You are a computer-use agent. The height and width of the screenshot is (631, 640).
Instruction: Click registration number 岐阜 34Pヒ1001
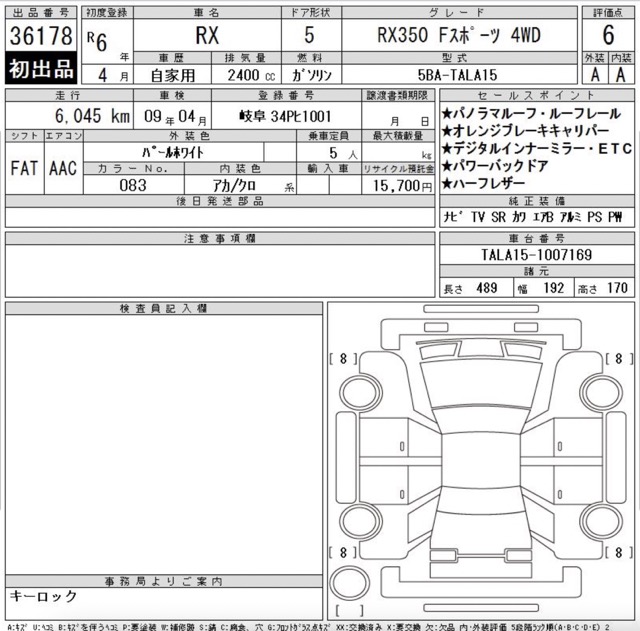(x=285, y=117)
